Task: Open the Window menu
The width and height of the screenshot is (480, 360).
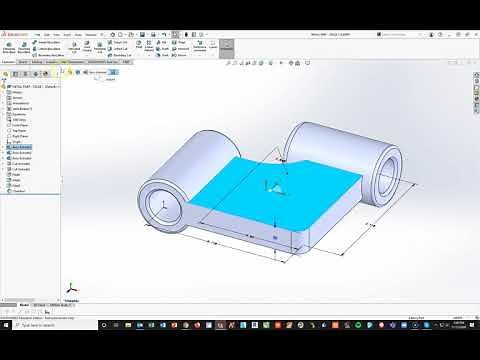Action: 91,35
